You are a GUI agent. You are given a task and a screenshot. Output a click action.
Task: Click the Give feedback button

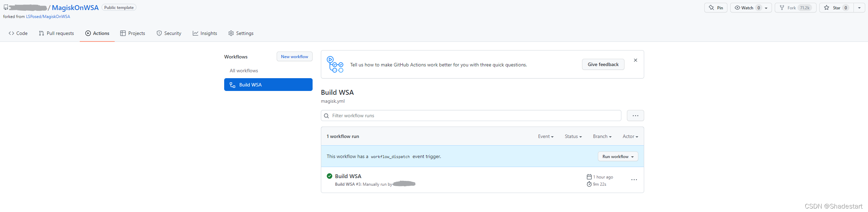(603, 64)
